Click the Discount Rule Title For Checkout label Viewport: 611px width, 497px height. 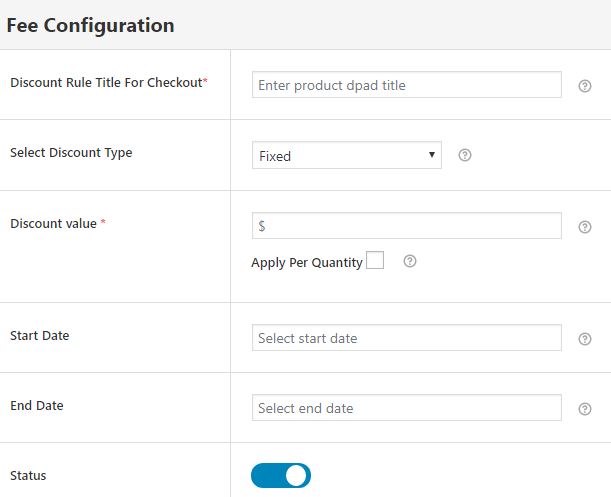[105, 83]
